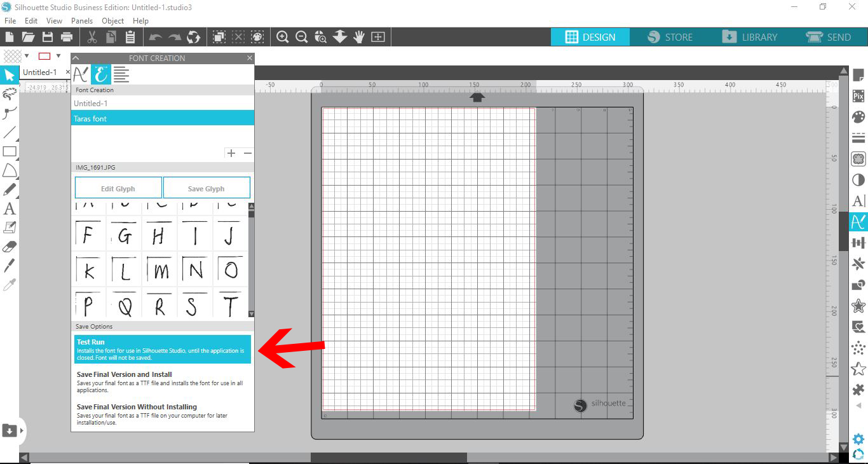Click the Save Glyph button
The height and width of the screenshot is (464, 868).
tap(207, 188)
